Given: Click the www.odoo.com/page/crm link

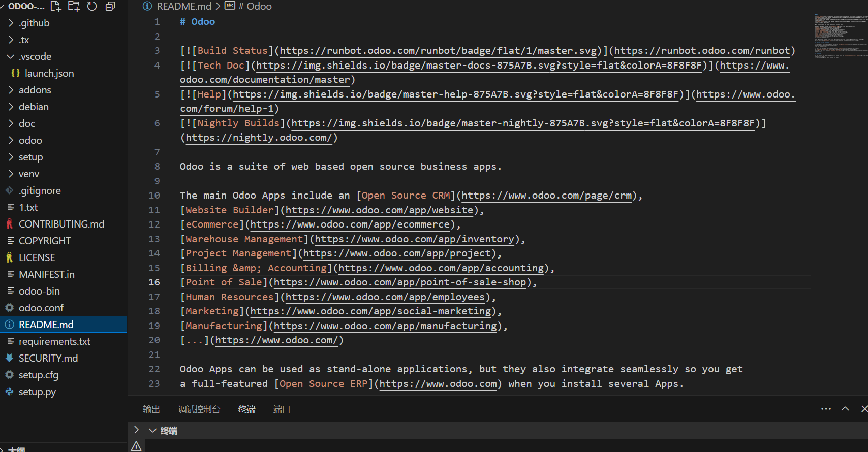Looking at the screenshot, I should [547, 196].
